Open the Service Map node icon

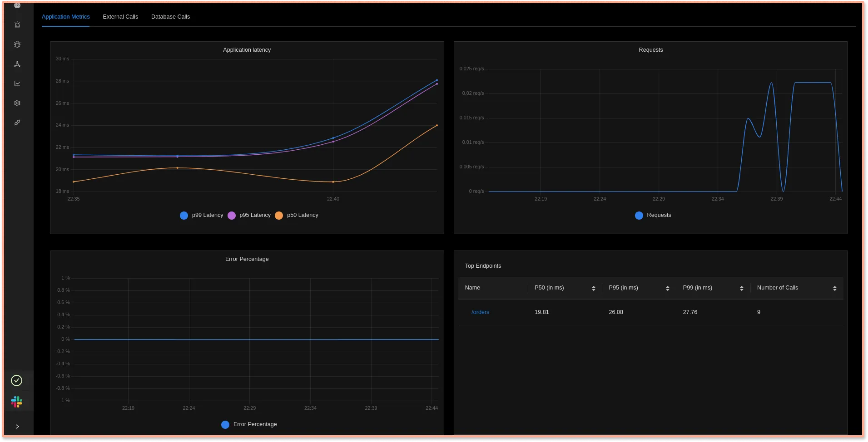pos(17,64)
